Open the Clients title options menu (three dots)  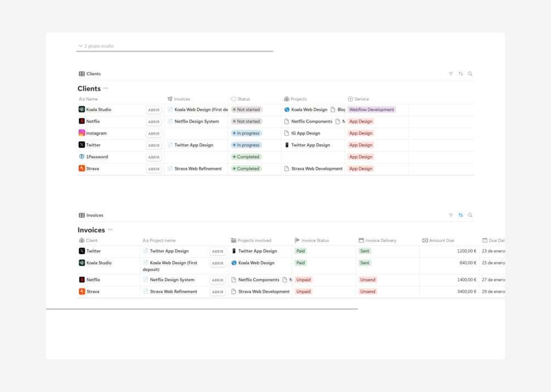point(106,88)
